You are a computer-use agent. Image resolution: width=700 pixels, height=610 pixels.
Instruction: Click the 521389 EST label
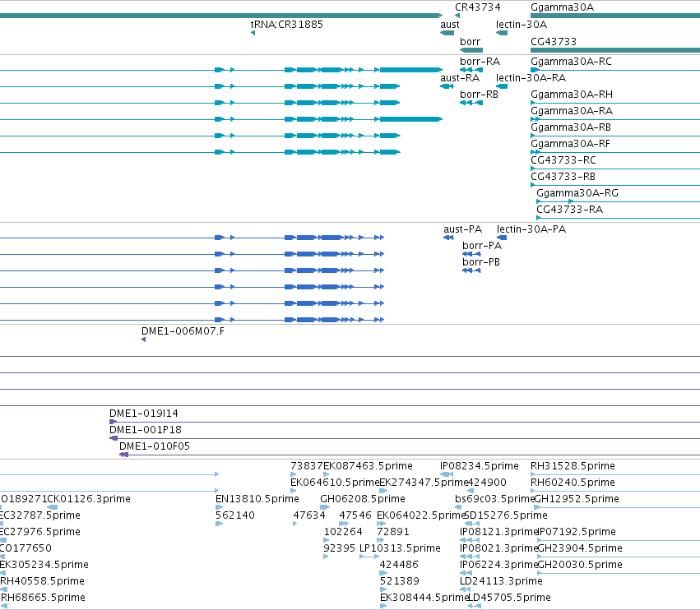click(399, 581)
